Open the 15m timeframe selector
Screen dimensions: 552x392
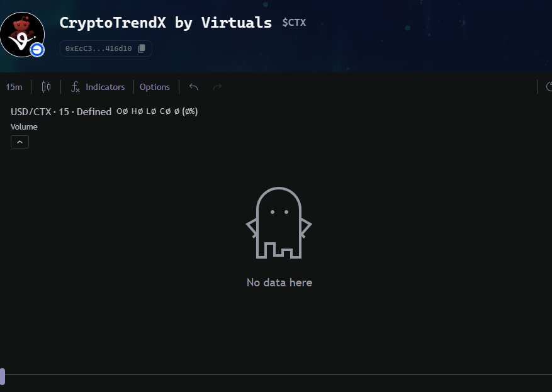(14, 87)
